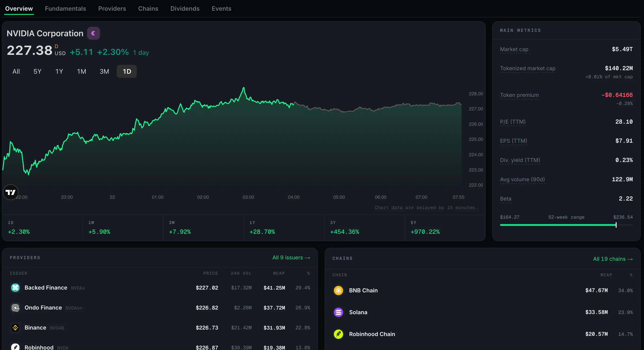Click the Backed Finance issuer name
Image resolution: width=644 pixels, height=350 pixels.
coord(46,288)
